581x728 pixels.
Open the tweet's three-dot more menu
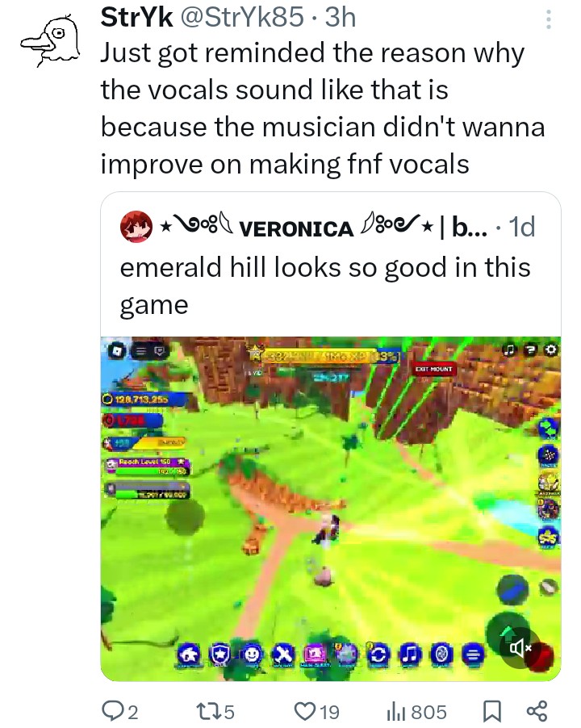click(x=549, y=19)
